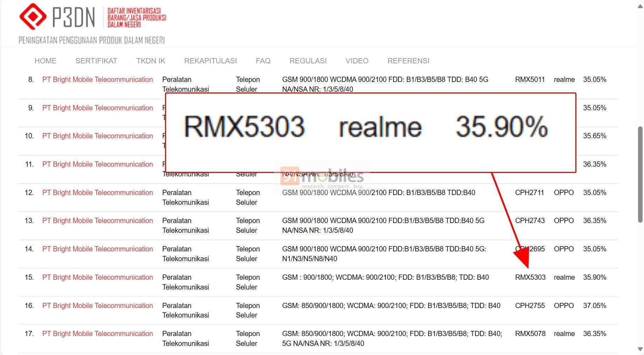This screenshot has height=355, width=644.
Task: Open PT Bright Mobile Telecommunication link in row 16
Action: (x=98, y=306)
